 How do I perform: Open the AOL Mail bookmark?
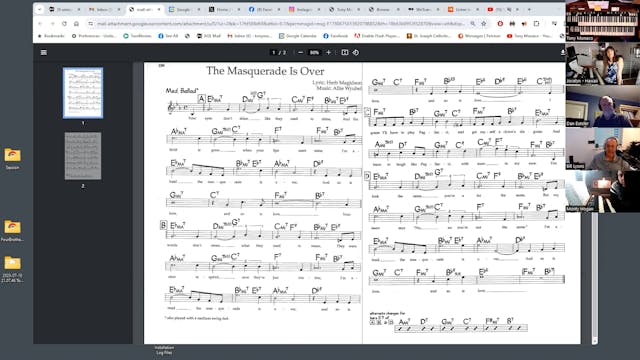pos(209,36)
